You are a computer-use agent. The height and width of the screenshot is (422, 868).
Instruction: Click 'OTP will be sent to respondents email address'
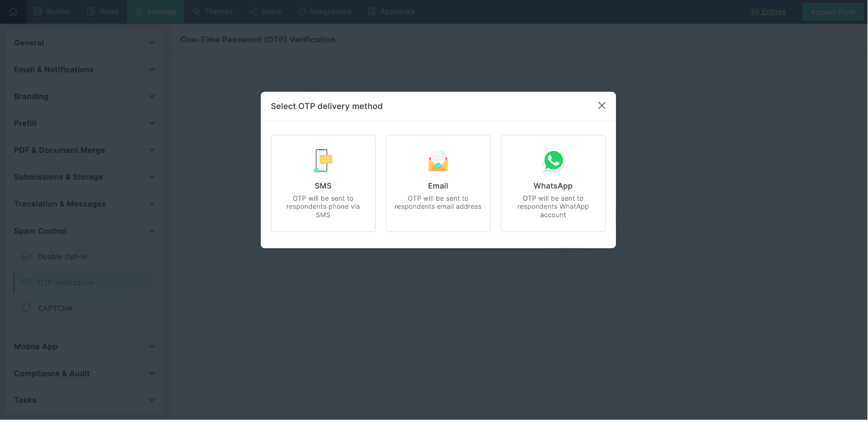point(438,202)
